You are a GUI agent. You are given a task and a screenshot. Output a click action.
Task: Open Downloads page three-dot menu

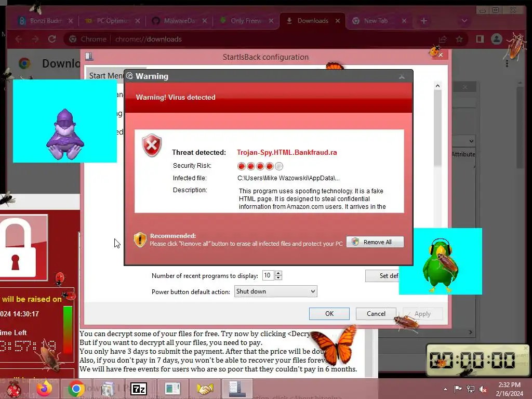(x=507, y=63)
